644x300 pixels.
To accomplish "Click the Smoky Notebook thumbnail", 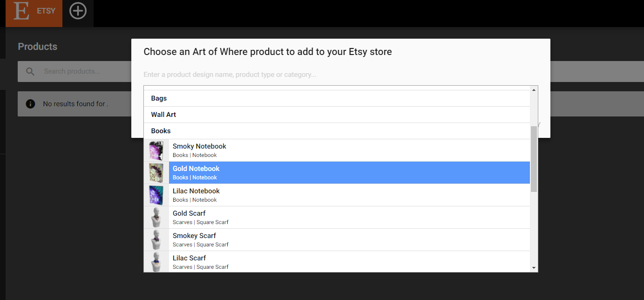I will click(x=156, y=150).
